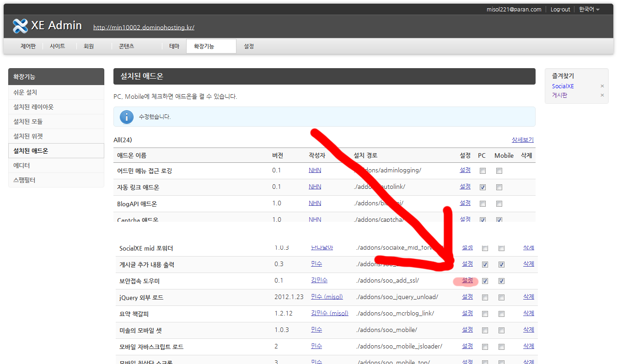The image size is (617, 364).
Task: Open 스팸필터 in sidebar
Action: 56,180
